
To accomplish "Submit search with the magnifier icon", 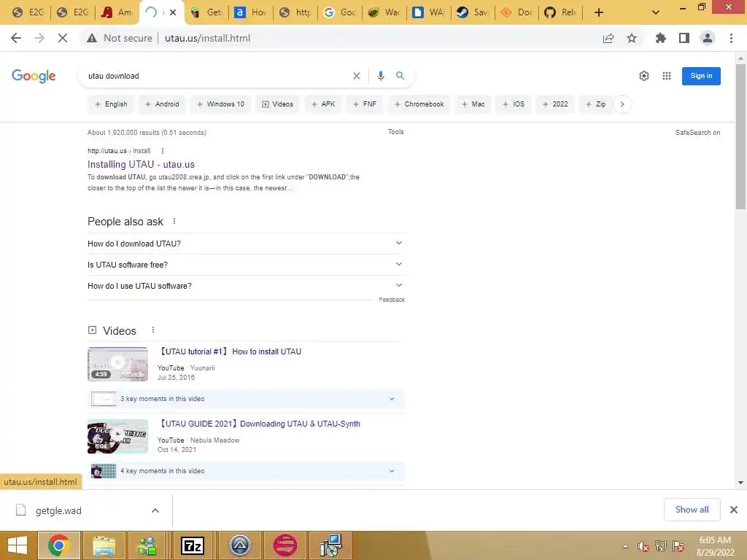I will coord(400,76).
